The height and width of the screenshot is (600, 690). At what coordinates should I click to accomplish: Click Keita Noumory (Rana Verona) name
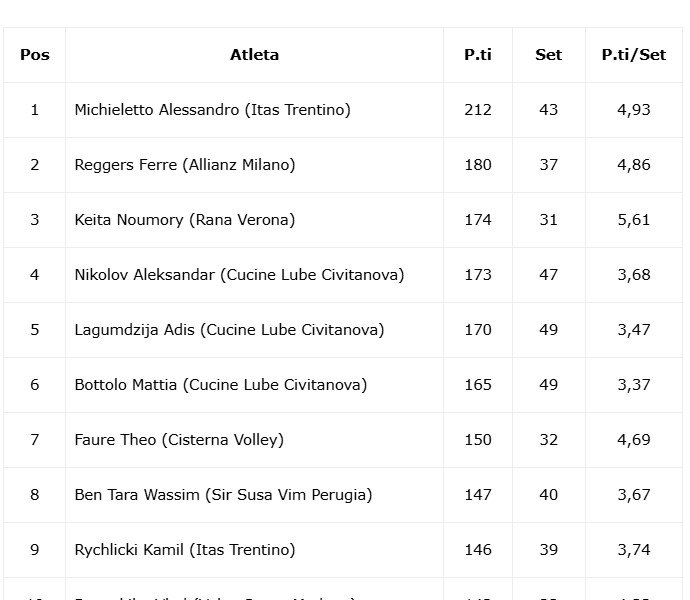pos(185,220)
